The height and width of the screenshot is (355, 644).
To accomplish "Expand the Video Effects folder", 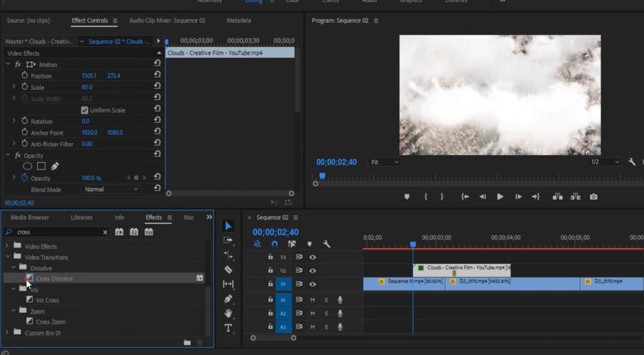I will pos(7,246).
